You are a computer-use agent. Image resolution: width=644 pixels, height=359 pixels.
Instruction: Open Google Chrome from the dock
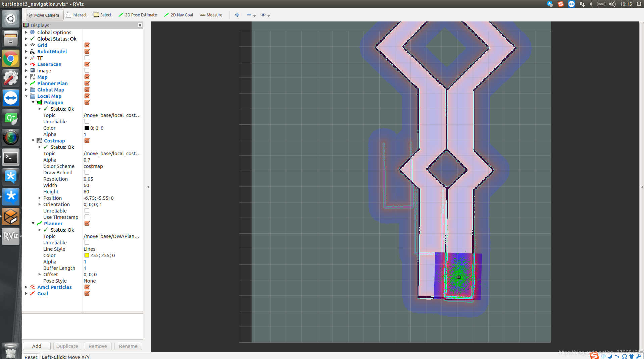click(11, 59)
